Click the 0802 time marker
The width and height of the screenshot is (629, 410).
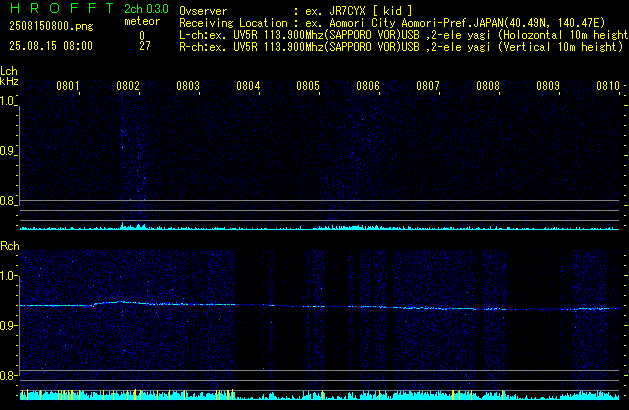click(128, 86)
